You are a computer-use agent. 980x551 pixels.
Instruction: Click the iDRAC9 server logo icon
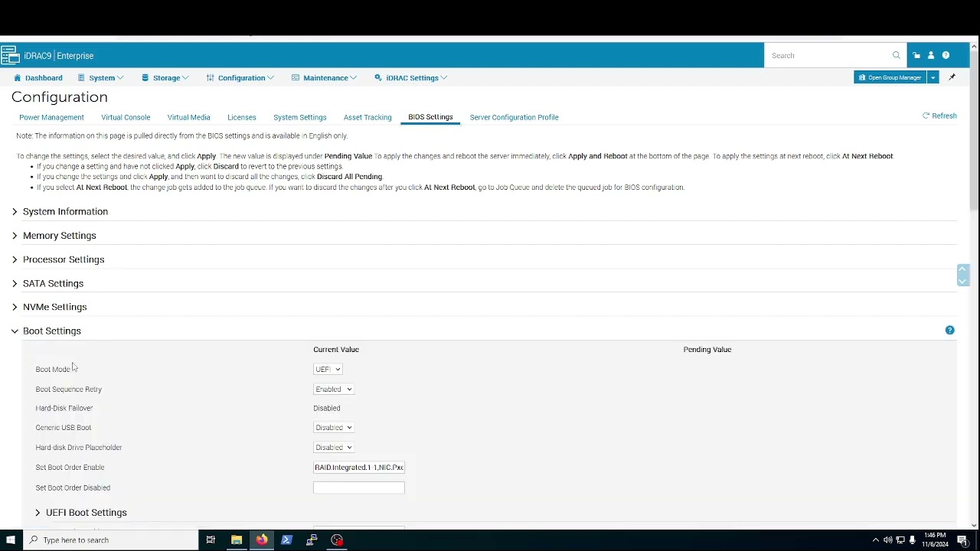coord(10,55)
